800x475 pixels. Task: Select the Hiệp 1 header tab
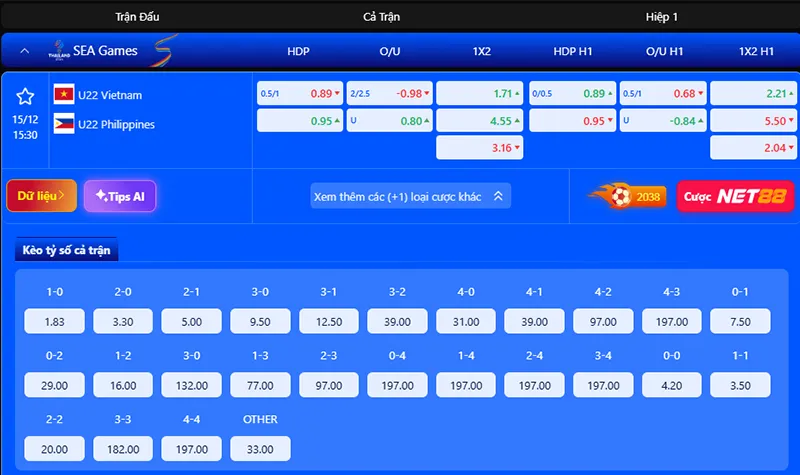(661, 17)
